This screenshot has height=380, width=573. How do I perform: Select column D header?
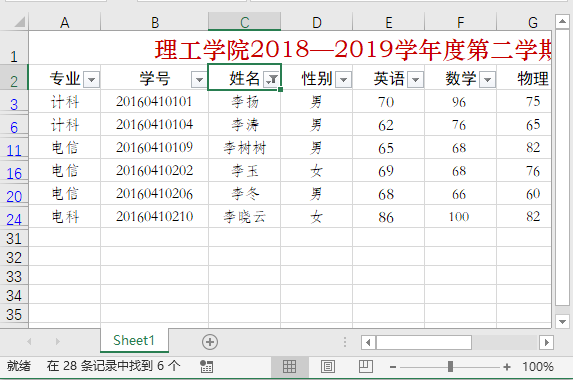[317, 23]
